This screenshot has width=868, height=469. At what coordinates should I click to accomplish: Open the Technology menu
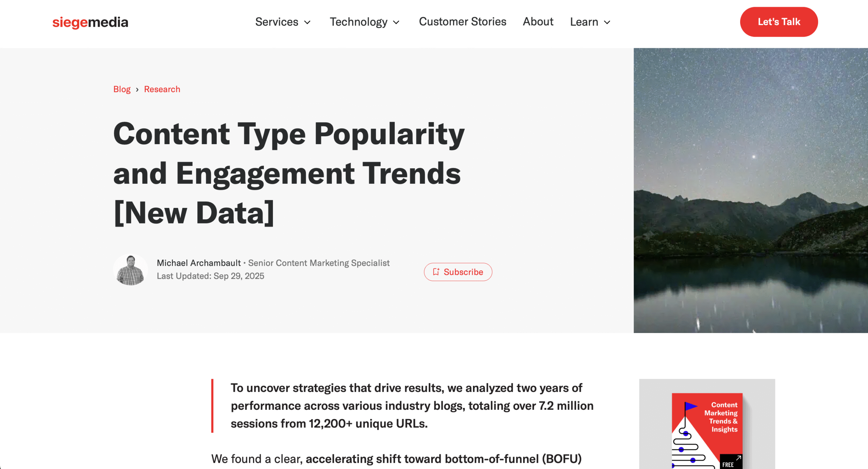pos(358,22)
